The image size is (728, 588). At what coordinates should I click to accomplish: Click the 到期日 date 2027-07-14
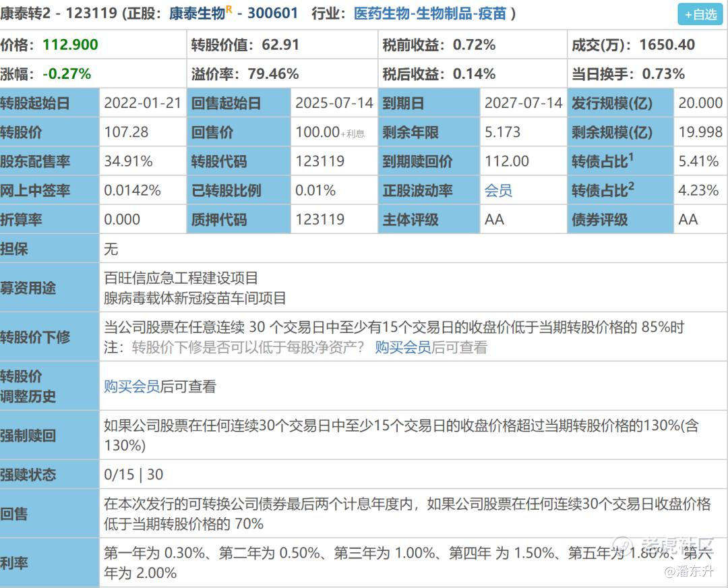[x=524, y=102]
